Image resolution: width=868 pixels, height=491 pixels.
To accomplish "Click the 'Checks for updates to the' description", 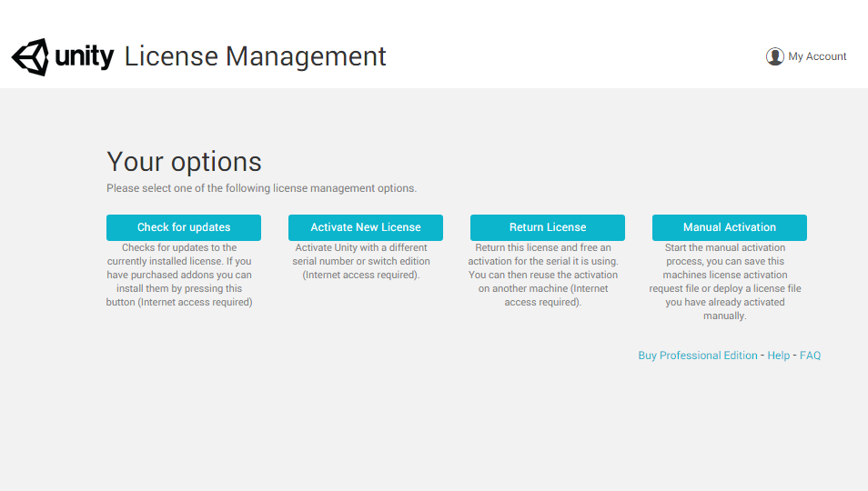I will point(179,275).
